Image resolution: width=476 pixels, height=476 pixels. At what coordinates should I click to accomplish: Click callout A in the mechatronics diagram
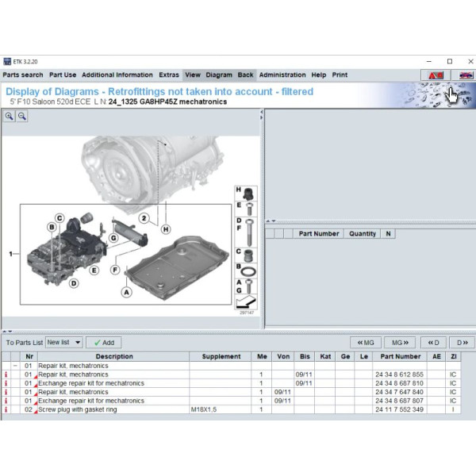point(125,293)
